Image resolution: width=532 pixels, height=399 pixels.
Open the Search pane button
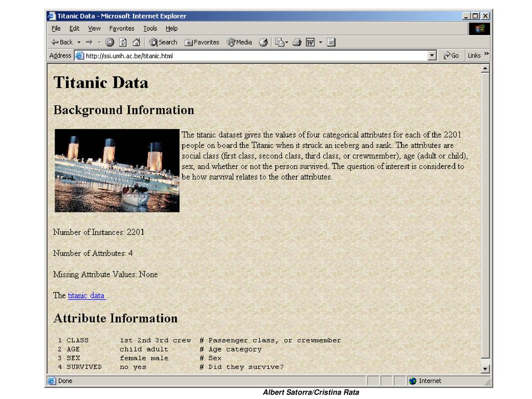pyautogui.click(x=163, y=42)
